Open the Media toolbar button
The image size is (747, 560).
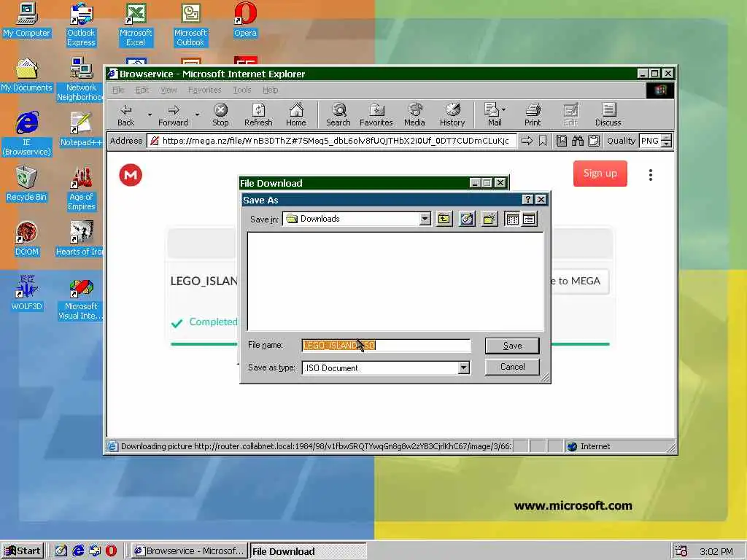tap(414, 115)
